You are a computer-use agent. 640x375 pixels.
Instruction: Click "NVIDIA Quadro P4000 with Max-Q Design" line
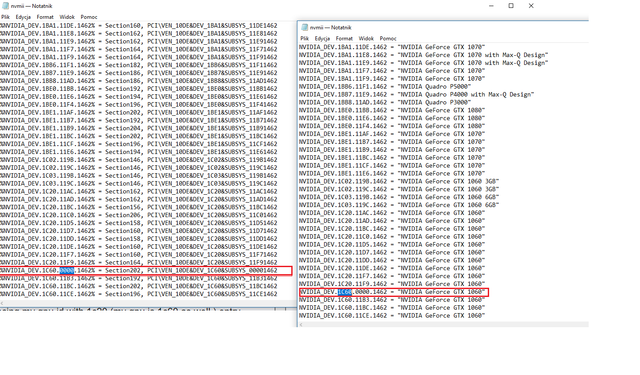click(416, 95)
